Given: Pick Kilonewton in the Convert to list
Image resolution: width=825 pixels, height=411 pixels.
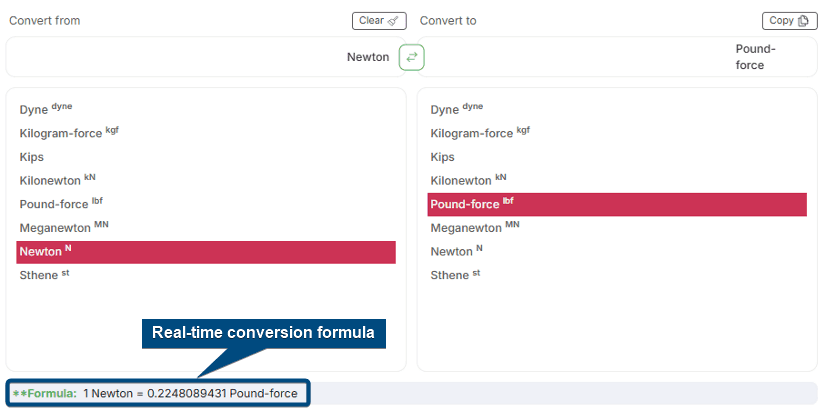Looking at the screenshot, I should 469,181.
